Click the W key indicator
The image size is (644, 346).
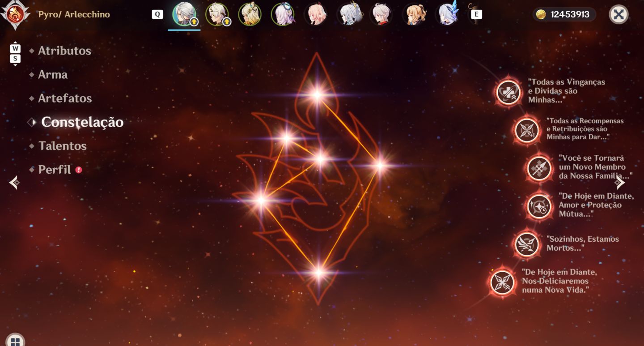coord(15,48)
